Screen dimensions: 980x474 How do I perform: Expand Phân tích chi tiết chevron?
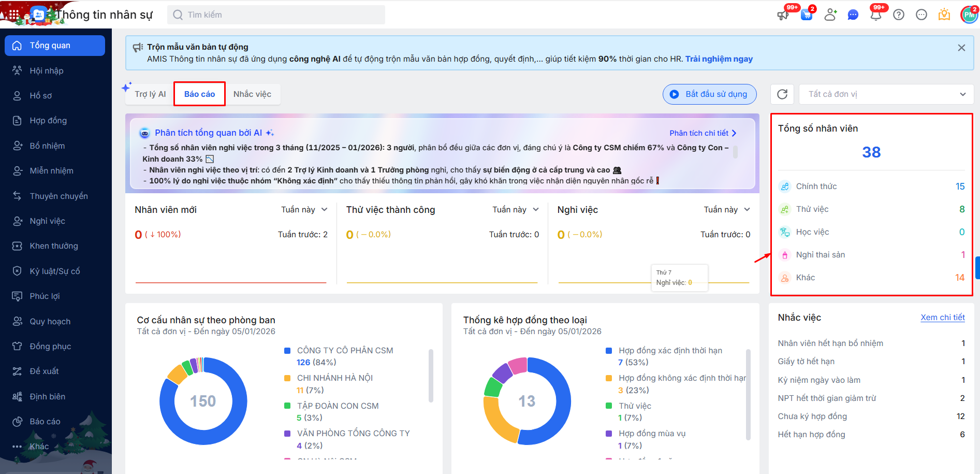tap(734, 133)
